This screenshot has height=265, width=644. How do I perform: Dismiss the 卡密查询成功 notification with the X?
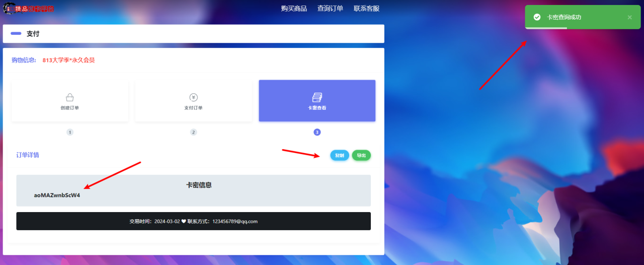tap(629, 17)
